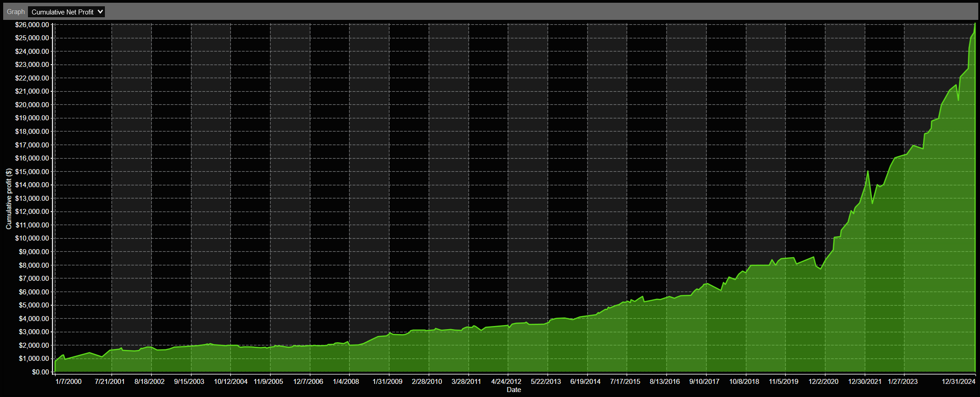Screen dimensions: 980x397
Task: Click the 7/17/2015 date label
Action: (625, 382)
